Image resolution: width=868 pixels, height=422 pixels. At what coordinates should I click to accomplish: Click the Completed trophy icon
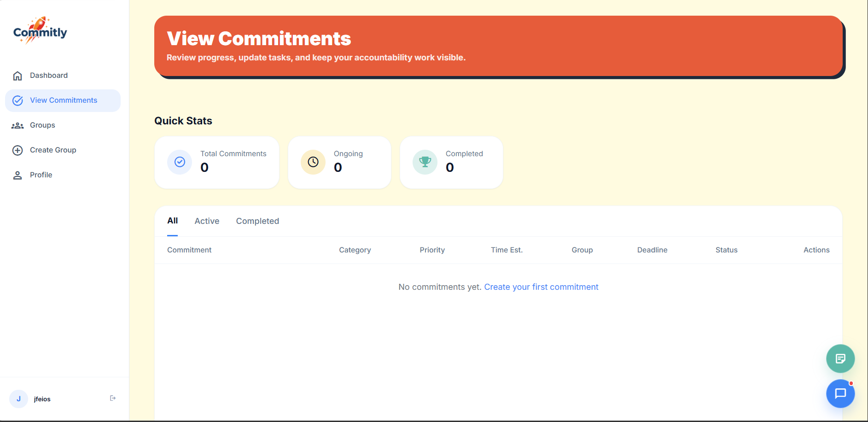pos(425,162)
